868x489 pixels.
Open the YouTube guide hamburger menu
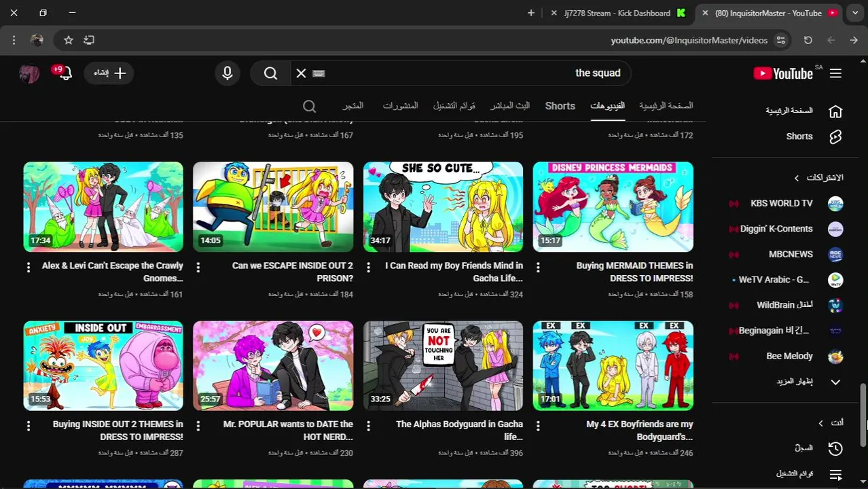[835, 73]
